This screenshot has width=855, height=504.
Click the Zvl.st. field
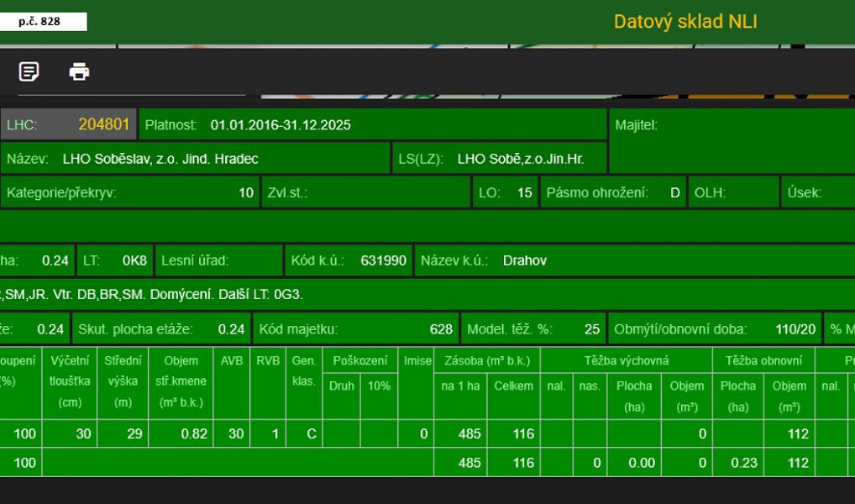click(366, 192)
